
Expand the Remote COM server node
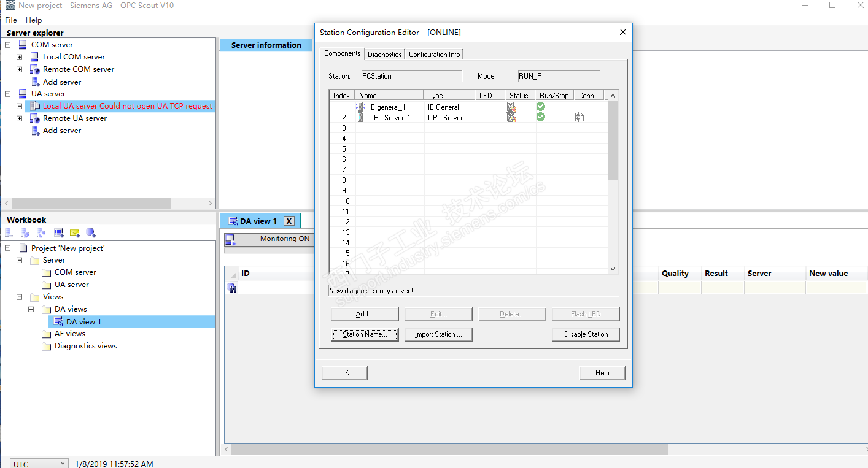pyautogui.click(x=19, y=69)
